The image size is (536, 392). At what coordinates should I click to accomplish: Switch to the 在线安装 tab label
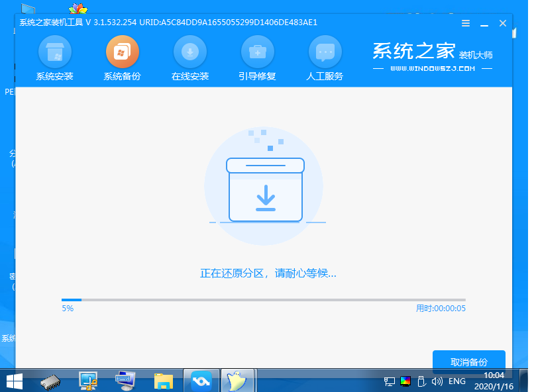tap(190, 76)
